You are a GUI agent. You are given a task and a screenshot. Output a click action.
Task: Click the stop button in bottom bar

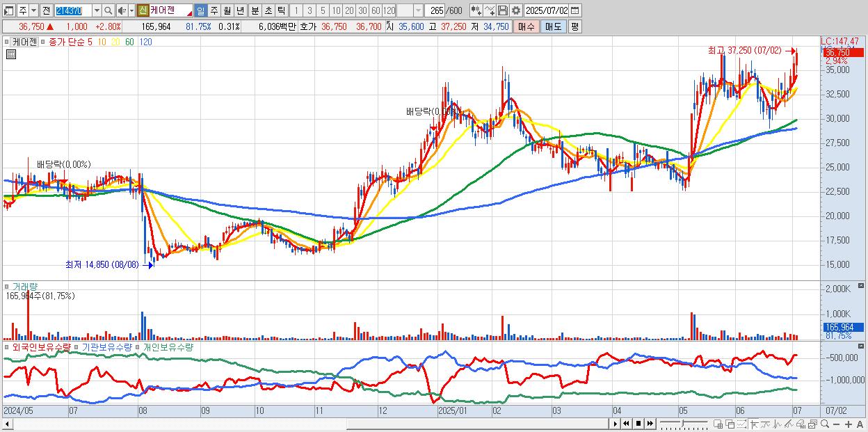coord(638,424)
